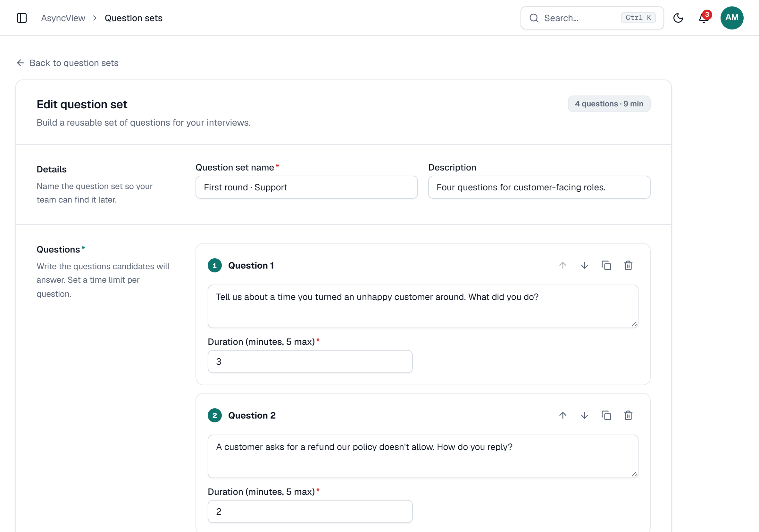Move Question 2 up

(563, 415)
